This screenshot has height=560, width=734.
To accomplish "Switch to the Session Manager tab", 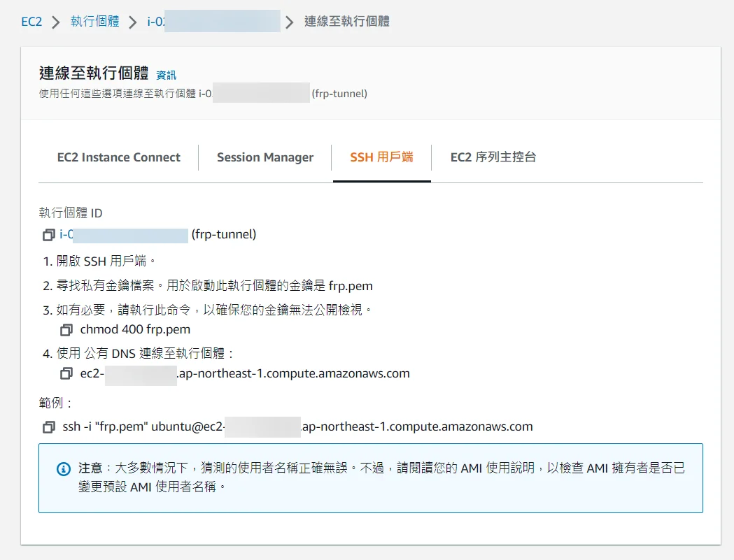I will 265,157.
